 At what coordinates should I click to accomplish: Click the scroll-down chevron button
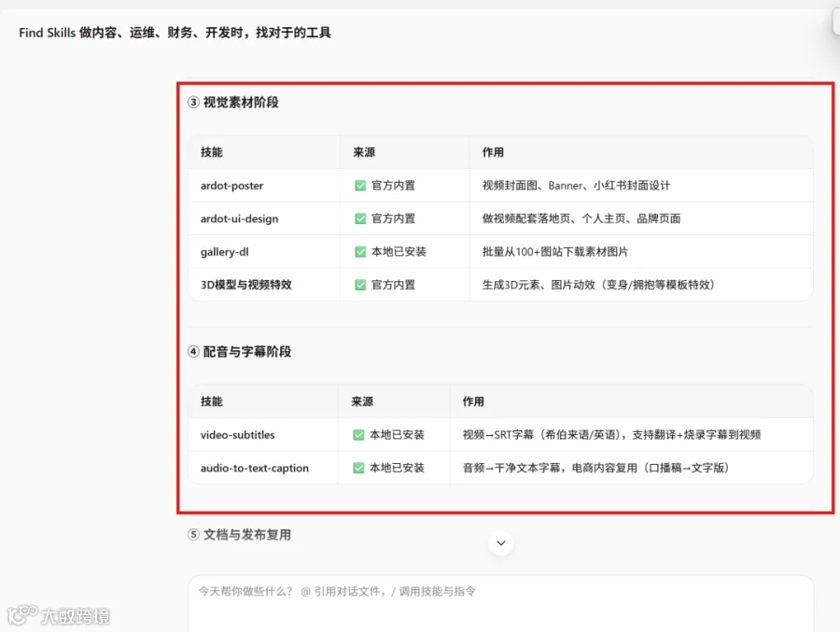501,543
